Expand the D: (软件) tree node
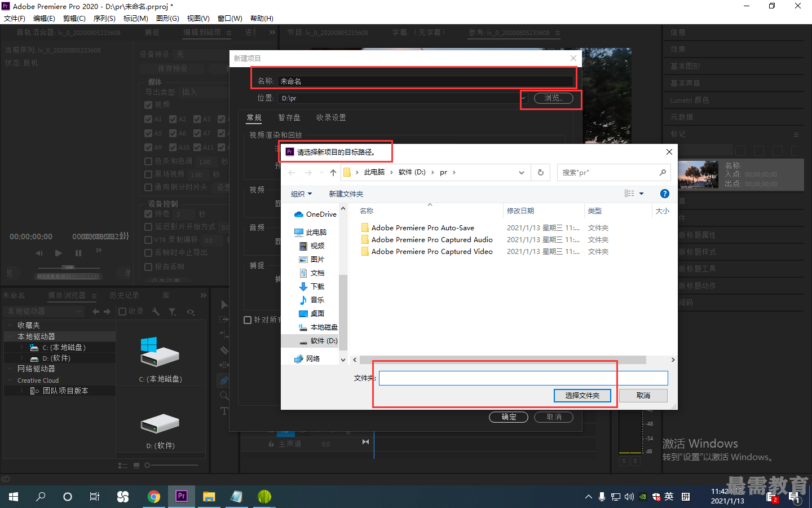 [22, 358]
